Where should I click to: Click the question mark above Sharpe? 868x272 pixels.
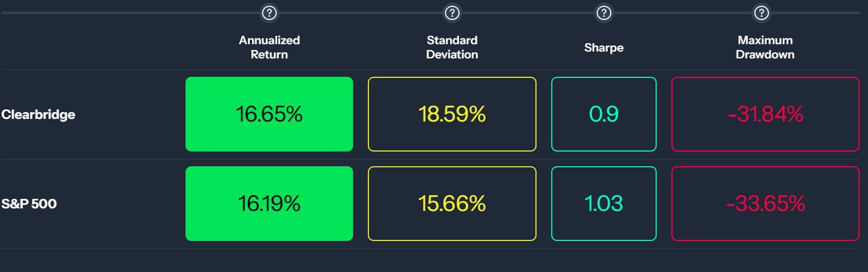[x=604, y=13]
